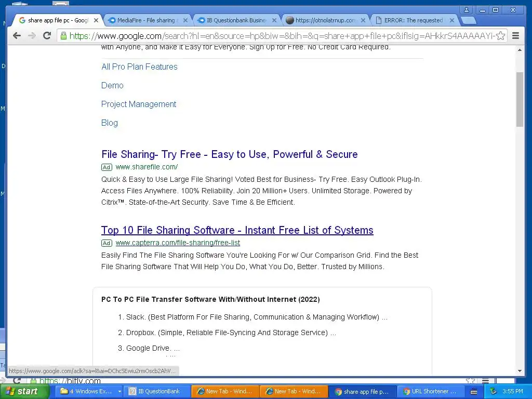Viewport: 532px width, 399px height.
Task: Click the Ad badge beside sharefile.com
Action: click(107, 167)
